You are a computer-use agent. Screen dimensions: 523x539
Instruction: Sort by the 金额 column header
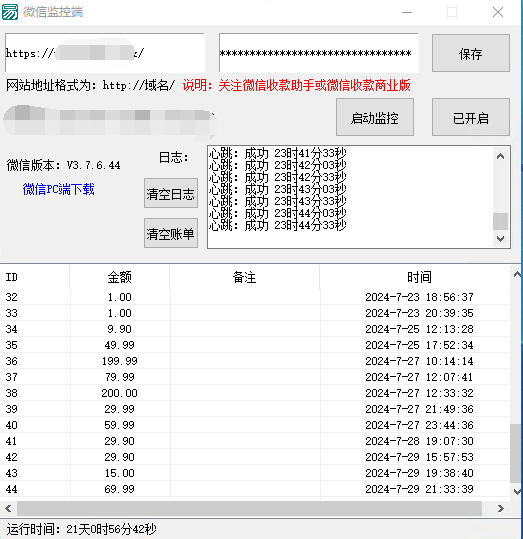point(119,277)
